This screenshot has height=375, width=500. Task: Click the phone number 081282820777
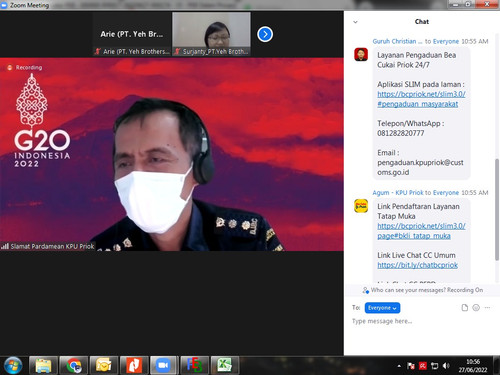pos(401,133)
